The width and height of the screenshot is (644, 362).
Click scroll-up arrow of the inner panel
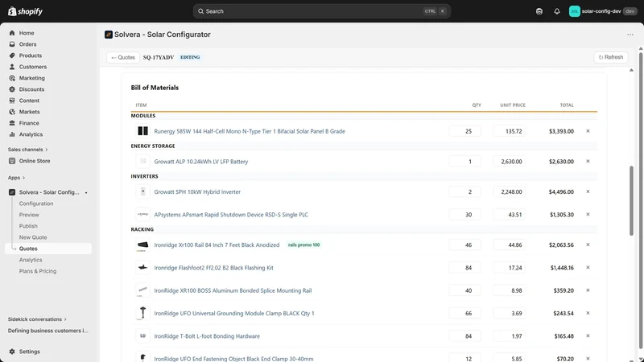(631, 70)
